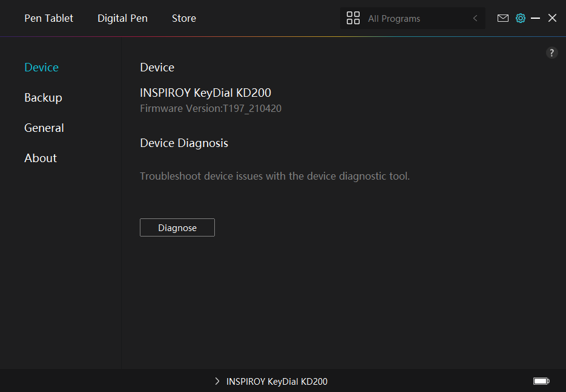This screenshot has width=566, height=392.
Task: Go to the Backup section
Action: point(43,98)
